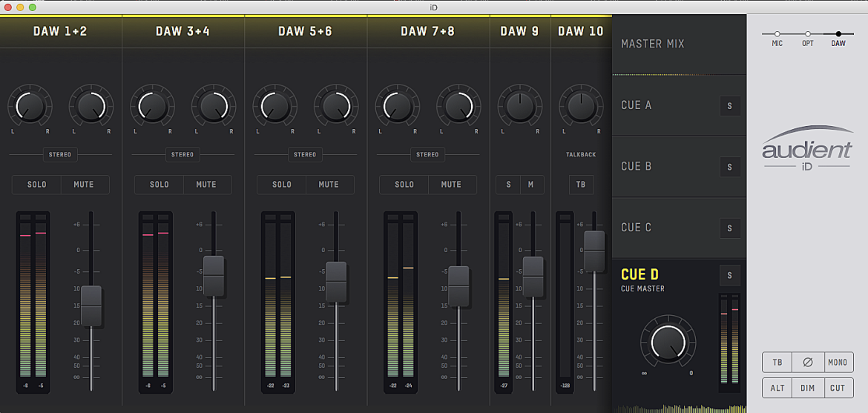Mute the DAW 7+8 channel

tap(452, 185)
